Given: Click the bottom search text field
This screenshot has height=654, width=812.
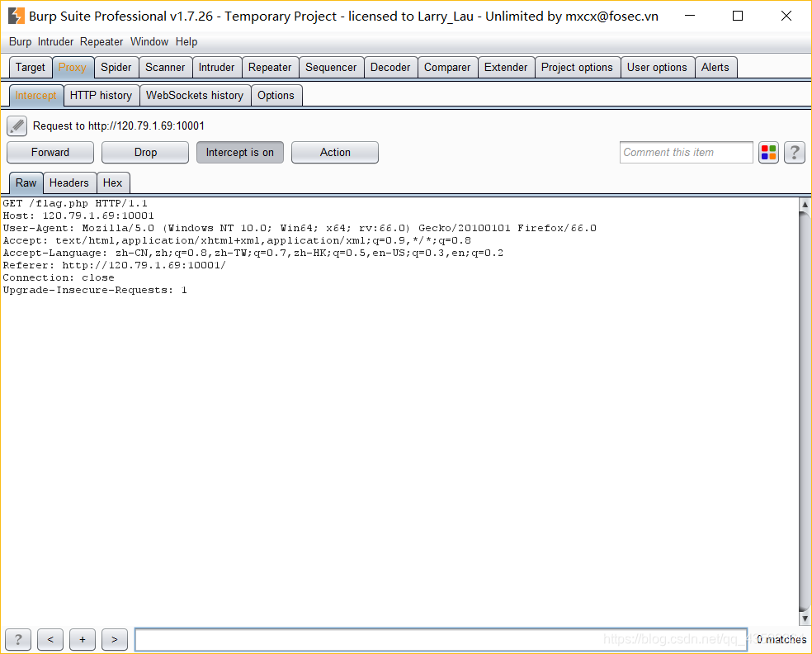Looking at the screenshot, I should coord(441,639).
